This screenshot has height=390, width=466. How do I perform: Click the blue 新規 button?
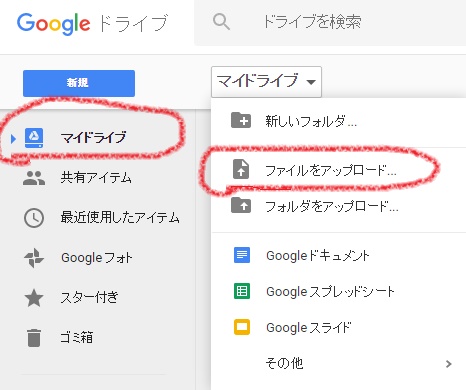(79, 83)
